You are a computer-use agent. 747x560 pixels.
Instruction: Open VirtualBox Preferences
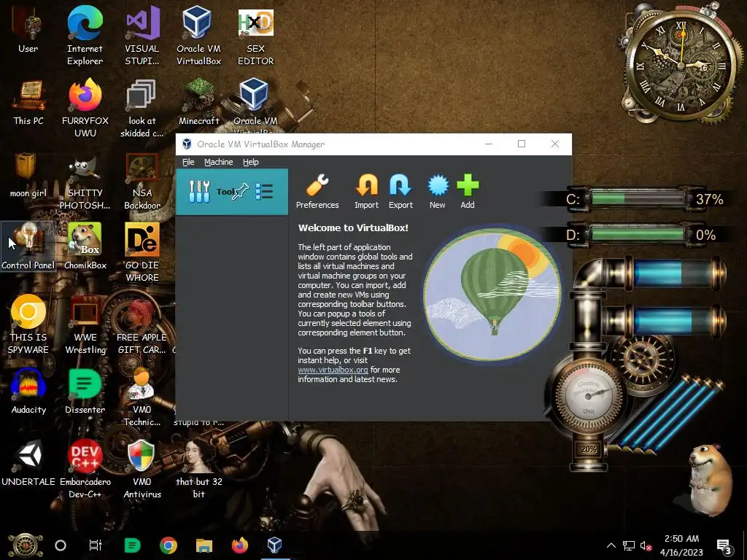[317, 192]
